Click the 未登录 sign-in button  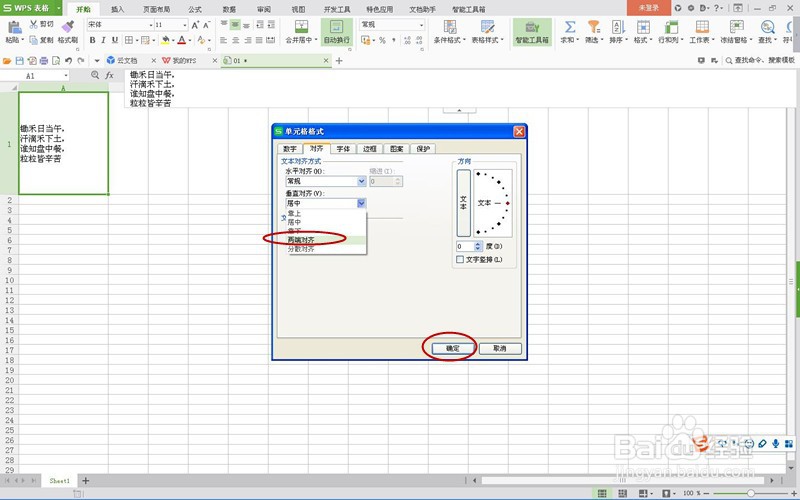[648, 8]
